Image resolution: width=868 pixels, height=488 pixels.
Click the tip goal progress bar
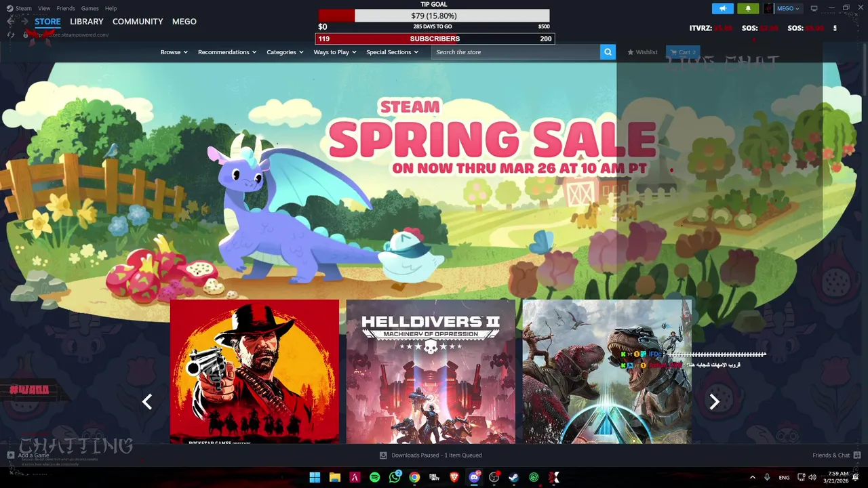pos(434,16)
